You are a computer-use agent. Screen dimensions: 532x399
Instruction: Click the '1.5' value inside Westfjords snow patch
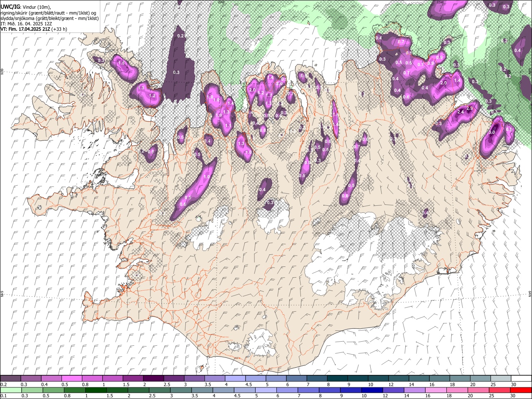coord(121,63)
